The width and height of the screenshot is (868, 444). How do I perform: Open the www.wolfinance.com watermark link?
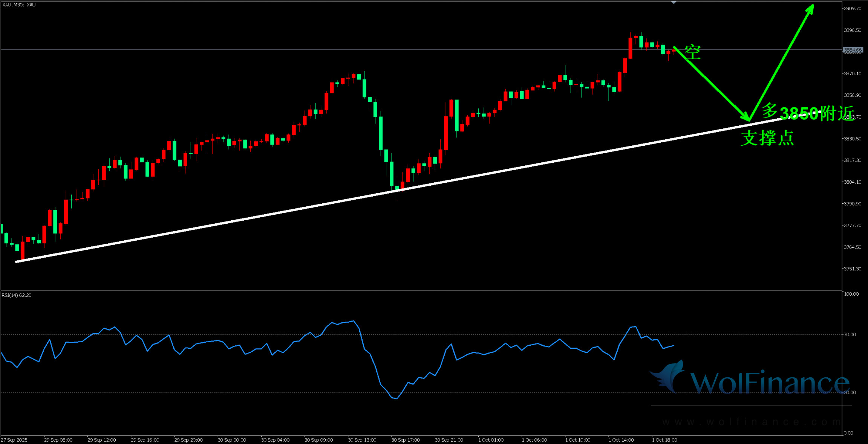tap(751, 422)
